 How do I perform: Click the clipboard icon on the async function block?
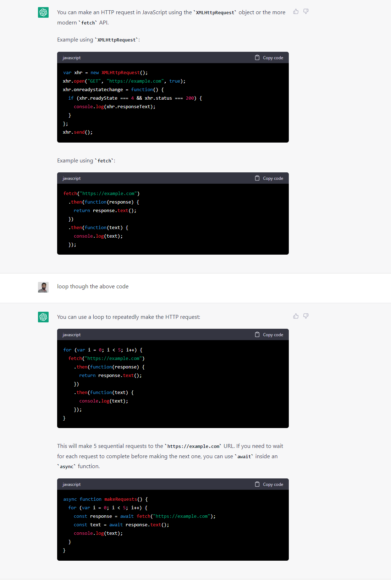point(257,484)
